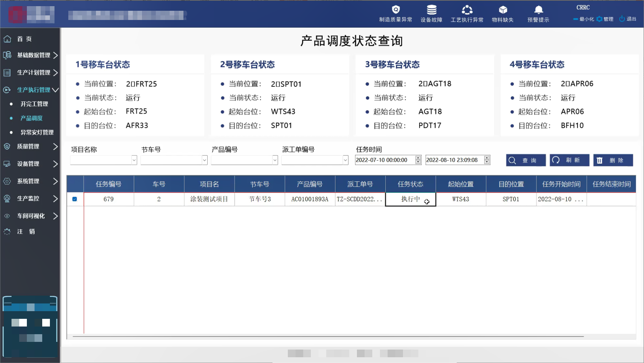Click the 节车号3 cell
The width and height of the screenshot is (644, 363).
[259, 199]
